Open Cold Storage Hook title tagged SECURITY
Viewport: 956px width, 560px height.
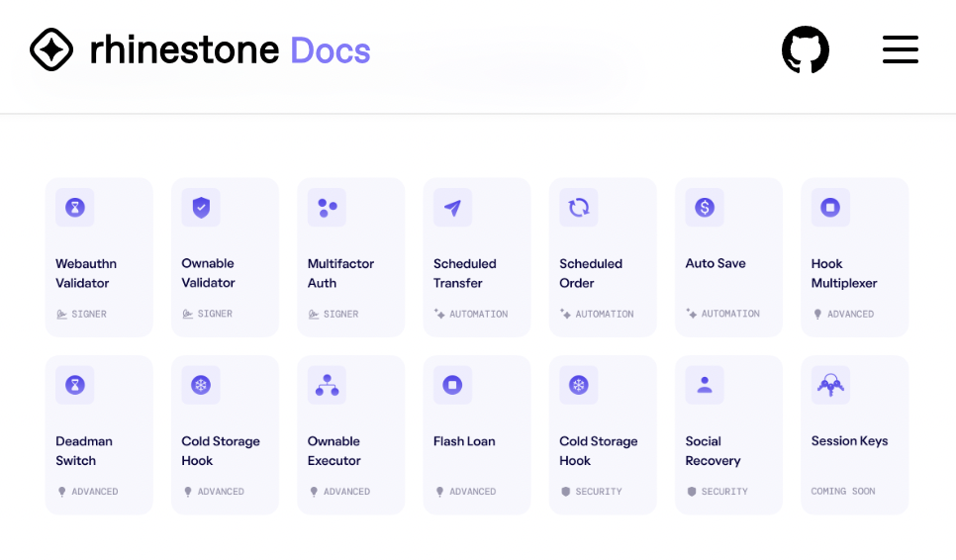pos(599,451)
